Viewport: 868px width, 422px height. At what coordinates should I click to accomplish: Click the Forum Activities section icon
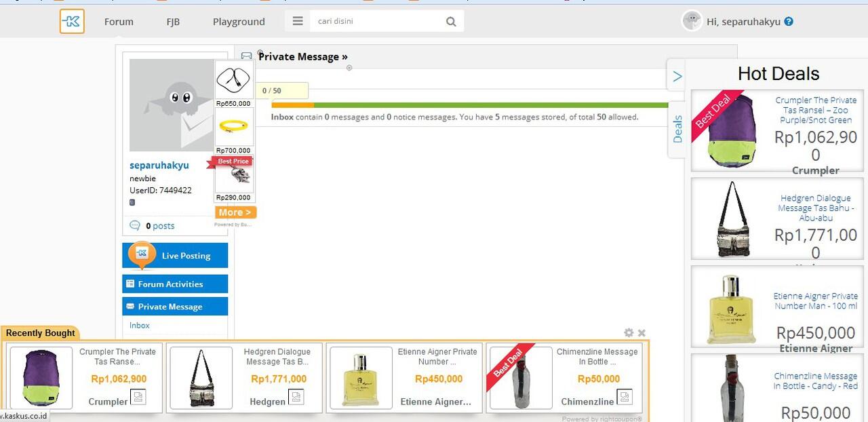(x=130, y=284)
